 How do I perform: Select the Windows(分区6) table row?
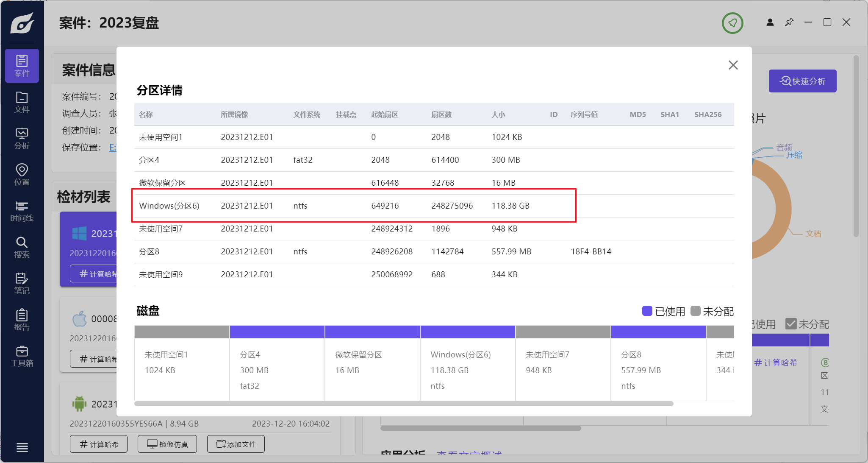coord(434,206)
